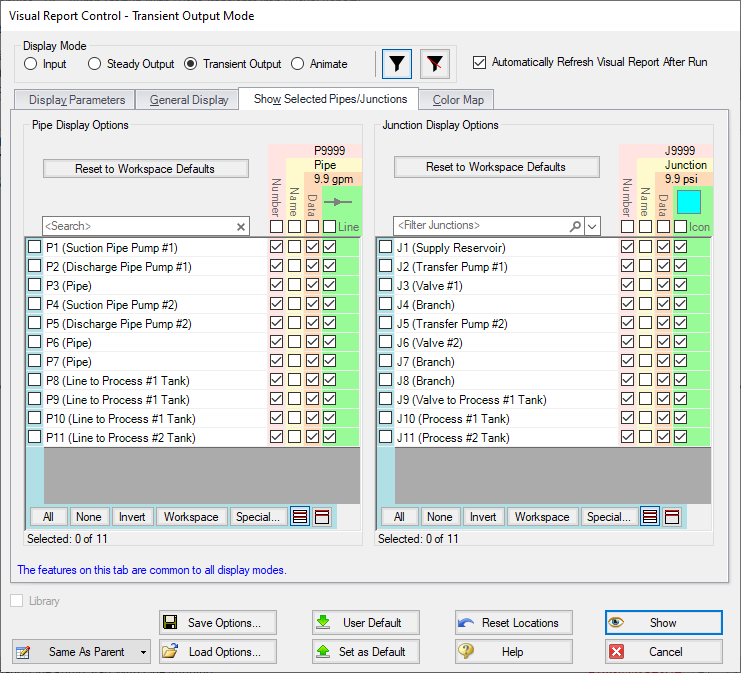Click the notepad icon on Same As Parent
741x673 pixels.
click(x=23, y=652)
